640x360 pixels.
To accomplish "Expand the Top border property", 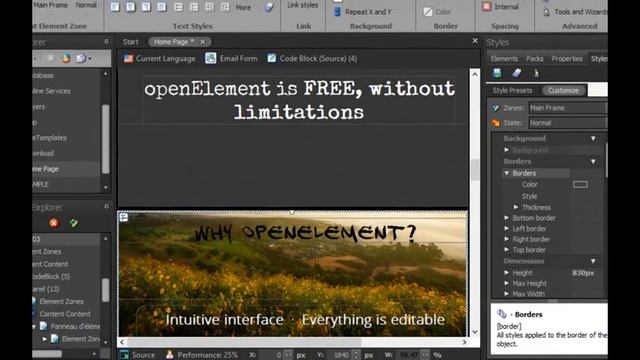I will 507,249.
